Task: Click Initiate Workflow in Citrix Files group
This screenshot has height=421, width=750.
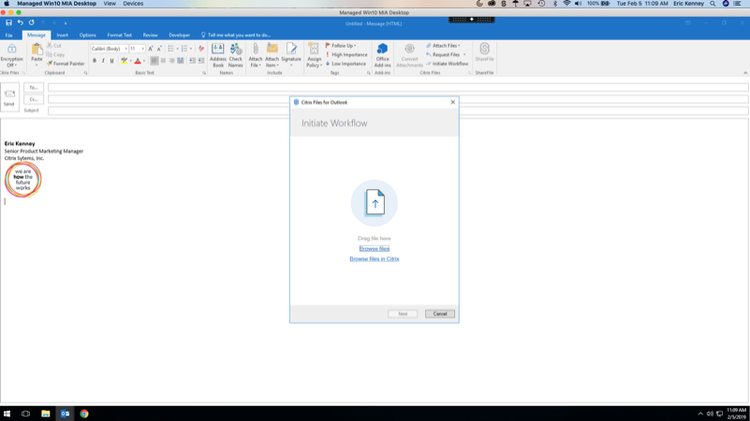Action: [447, 63]
